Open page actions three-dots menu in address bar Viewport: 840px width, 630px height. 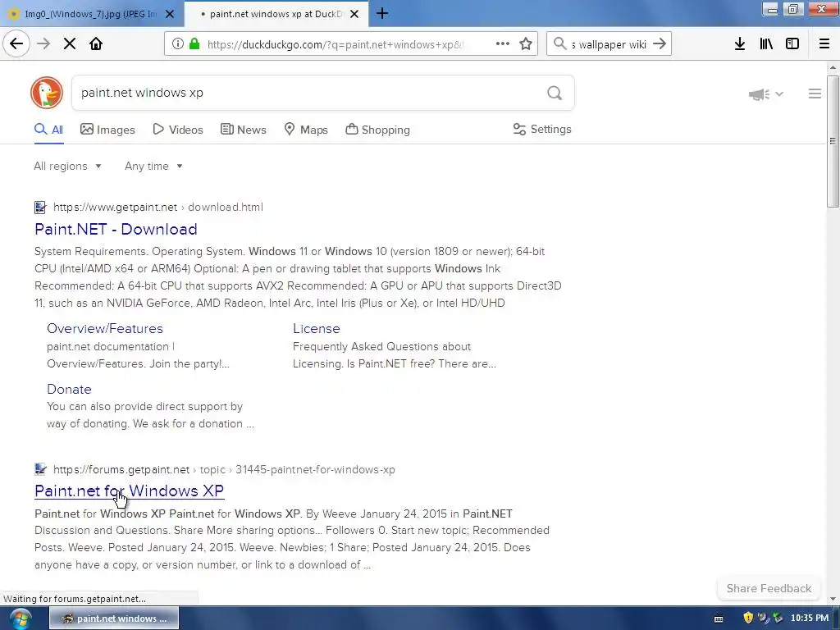coord(503,44)
